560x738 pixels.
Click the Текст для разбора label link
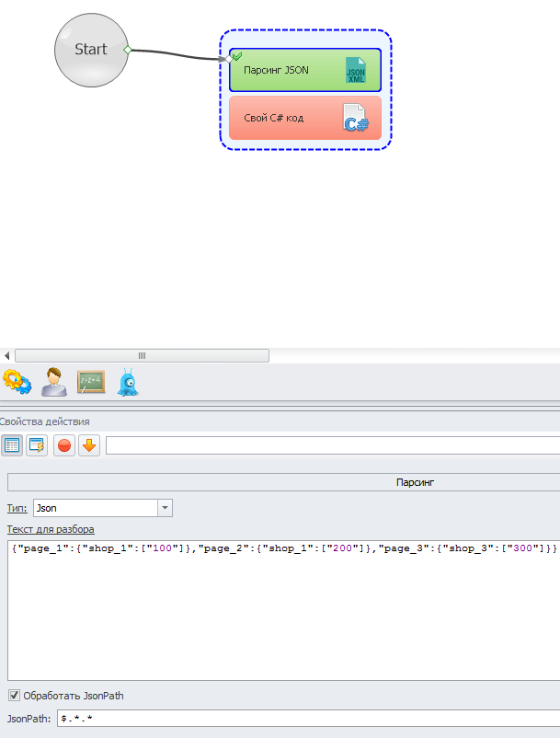pos(51,529)
